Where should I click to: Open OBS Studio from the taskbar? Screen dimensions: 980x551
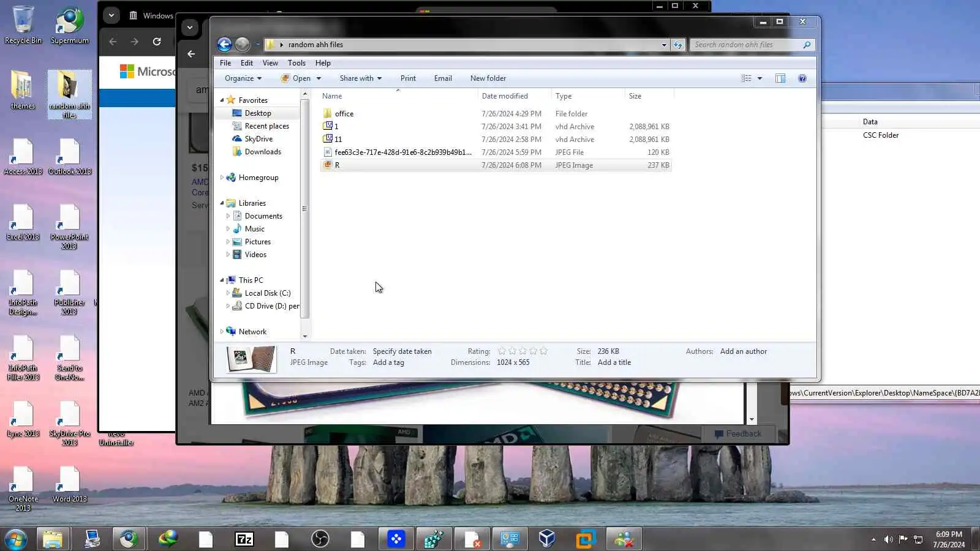coord(320,539)
